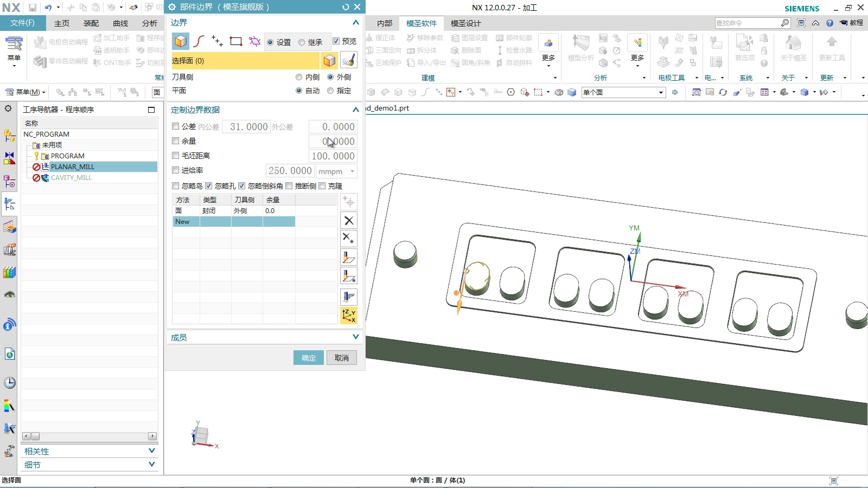Click the tool-with-lines icon beside the list
868x488 pixels.
(x=349, y=297)
